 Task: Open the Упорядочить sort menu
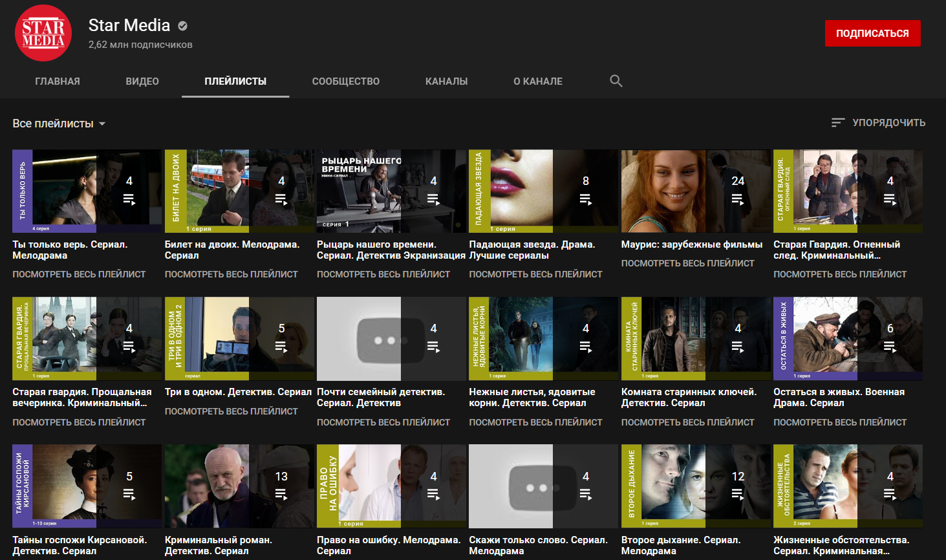point(888,123)
